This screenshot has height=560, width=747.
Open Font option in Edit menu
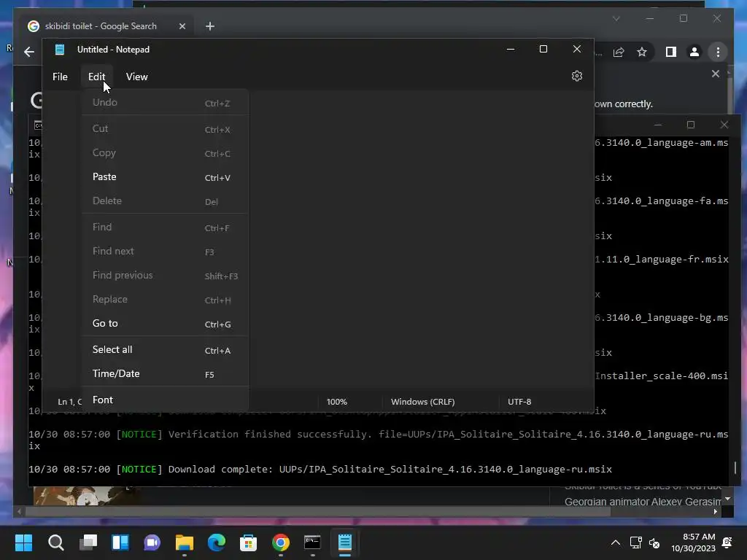click(166, 400)
